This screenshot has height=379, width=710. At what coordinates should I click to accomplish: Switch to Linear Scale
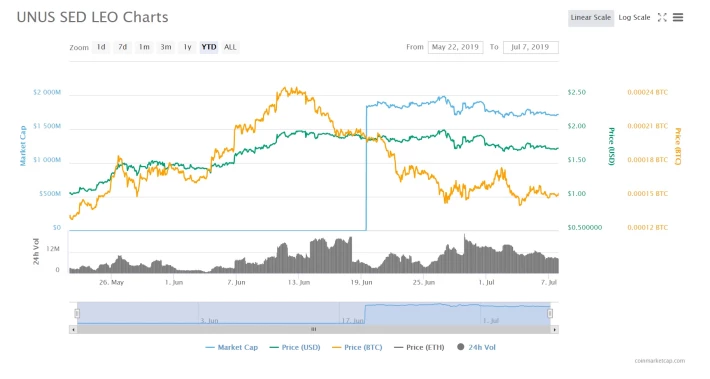[590, 18]
